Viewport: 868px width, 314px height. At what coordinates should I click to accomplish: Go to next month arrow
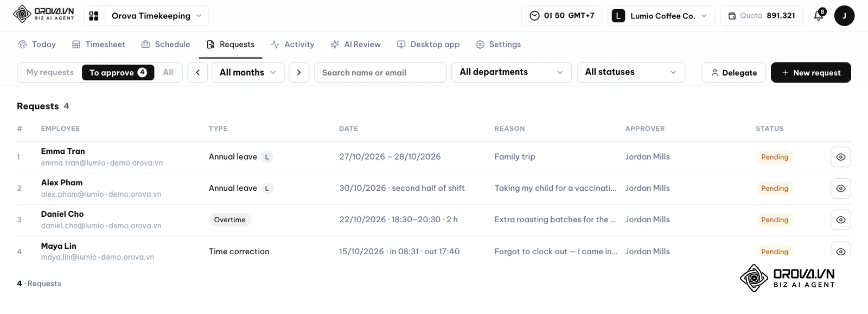[x=299, y=73]
